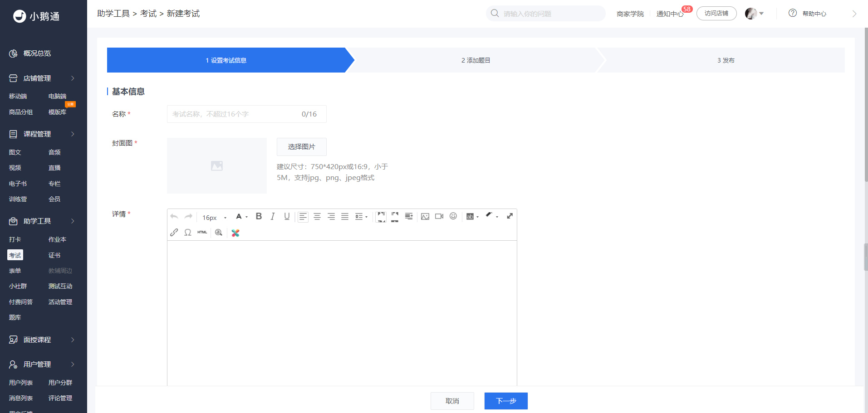Expand the editor to fullscreen
This screenshot has height=413, width=868.
[x=510, y=216]
